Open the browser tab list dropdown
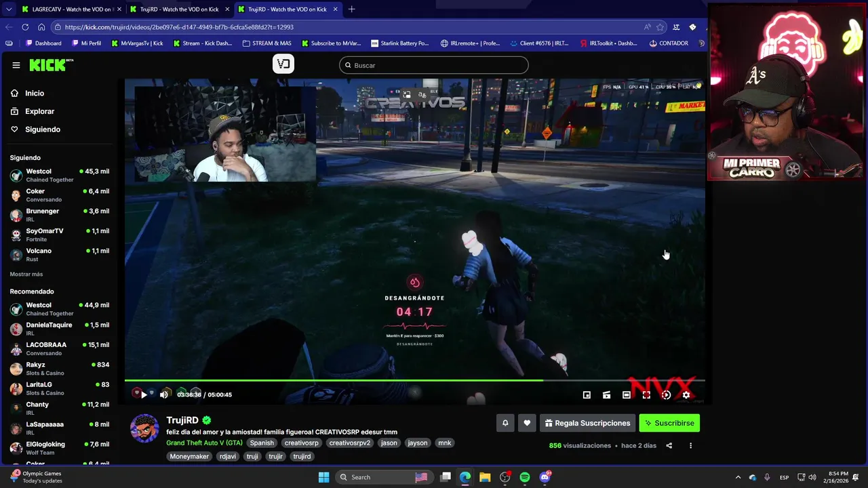This screenshot has width=868, height=488. [x=8, y=9]
